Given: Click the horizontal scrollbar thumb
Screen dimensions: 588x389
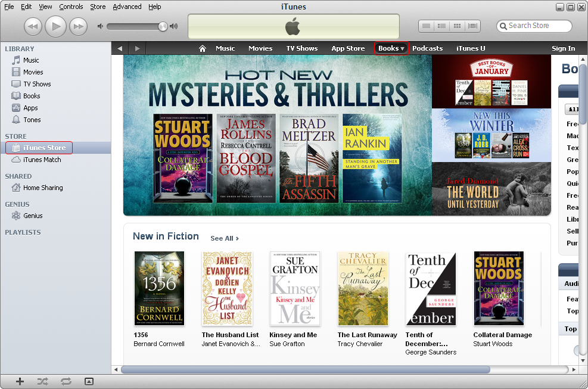Looking at the screenshot, I should [x=305, y=369].
